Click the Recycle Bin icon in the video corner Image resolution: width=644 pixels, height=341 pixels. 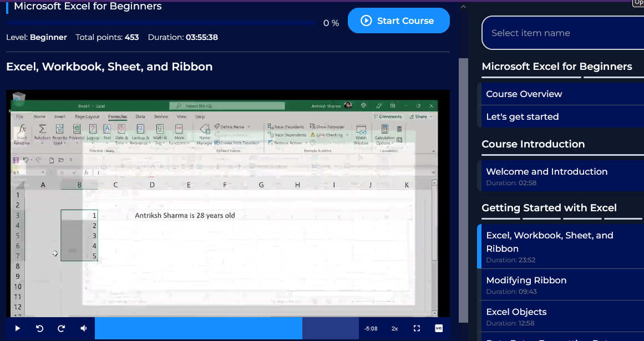coord(19,98)
